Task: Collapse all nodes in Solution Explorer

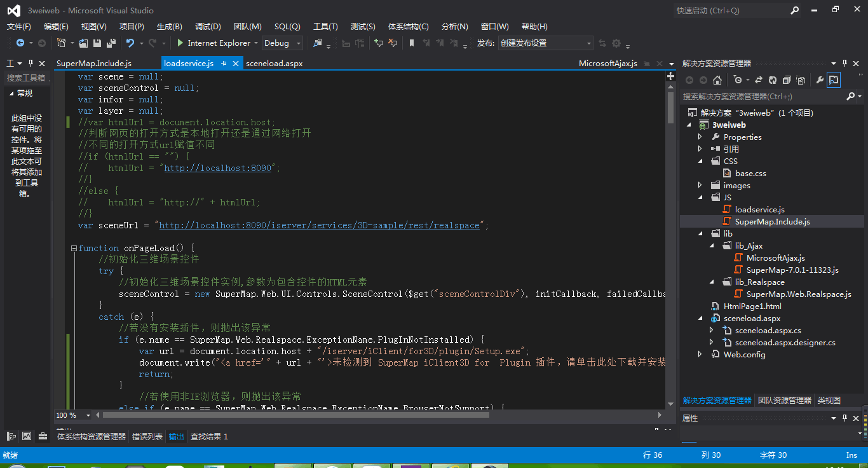Action: pyautogui.click(x=787, y=80)
